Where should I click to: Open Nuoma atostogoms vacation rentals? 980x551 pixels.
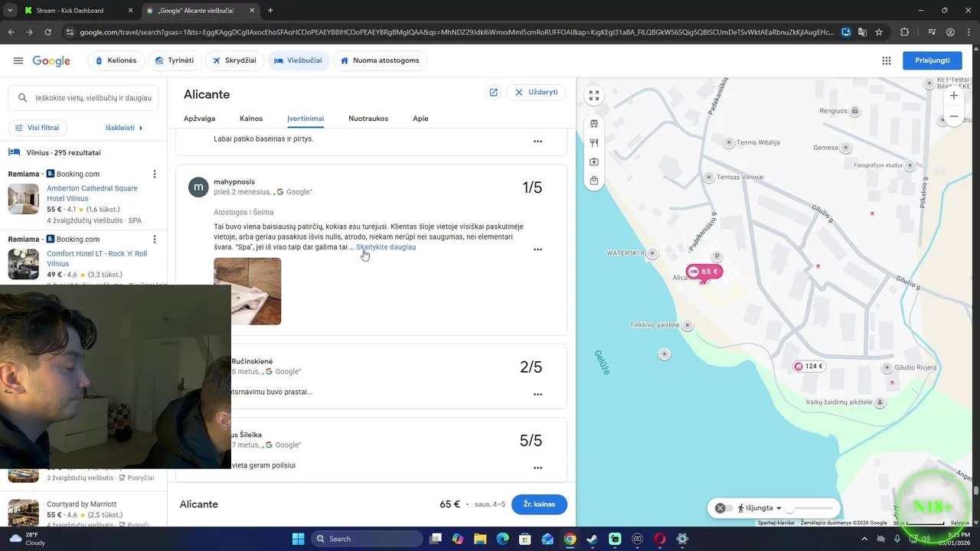[381, 60]
